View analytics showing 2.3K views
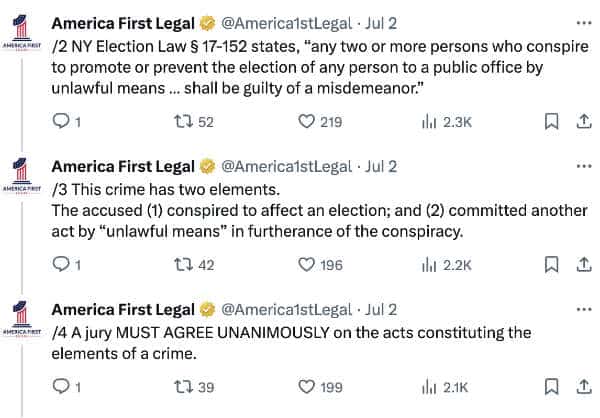This screenshot has width=600, height=418. click(447, 122)
